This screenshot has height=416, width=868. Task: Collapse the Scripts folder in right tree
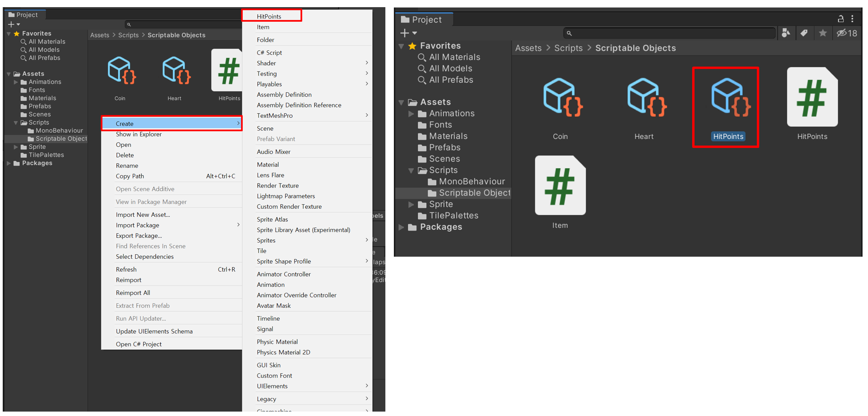click(411, 171)
